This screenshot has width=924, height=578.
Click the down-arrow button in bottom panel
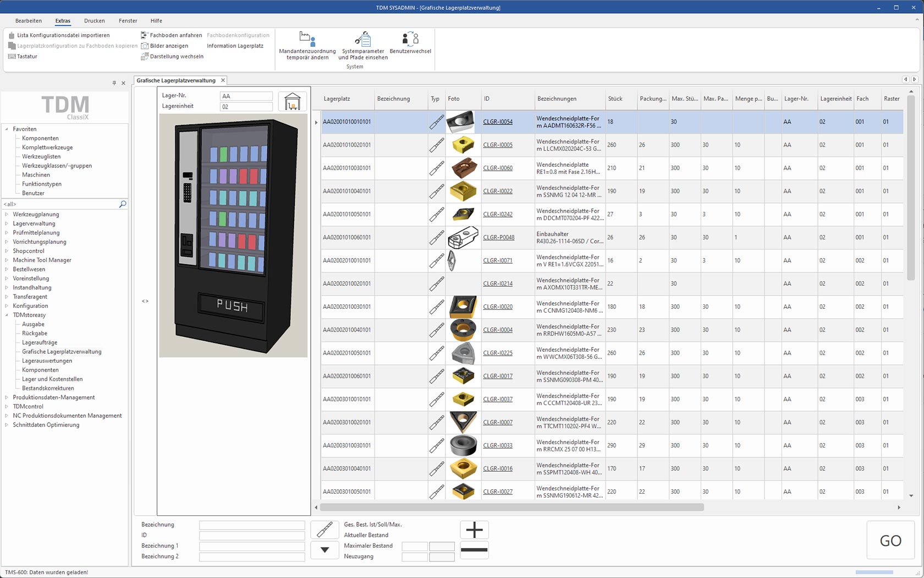coord(324,549)
